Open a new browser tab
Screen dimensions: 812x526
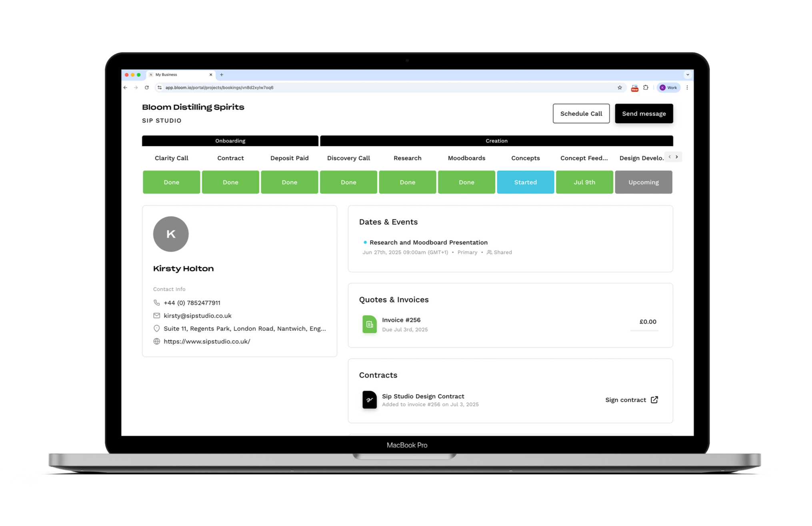pos(222,75)
